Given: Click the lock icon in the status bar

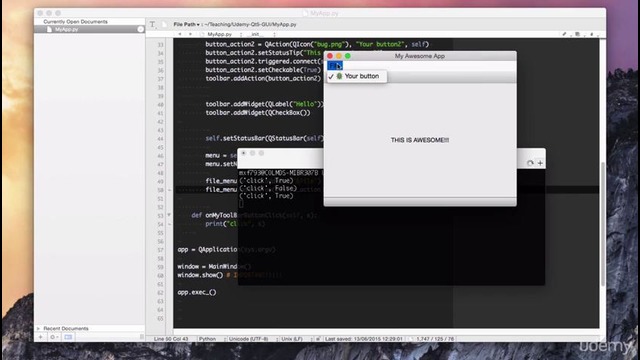Looking at the screenshot, I should click(x=318, y=339).
